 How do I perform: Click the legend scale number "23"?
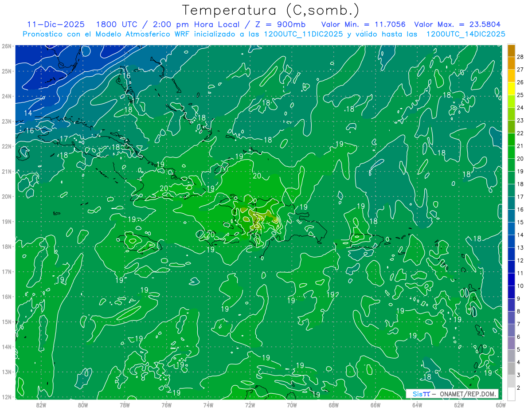[x=520, y=121]
